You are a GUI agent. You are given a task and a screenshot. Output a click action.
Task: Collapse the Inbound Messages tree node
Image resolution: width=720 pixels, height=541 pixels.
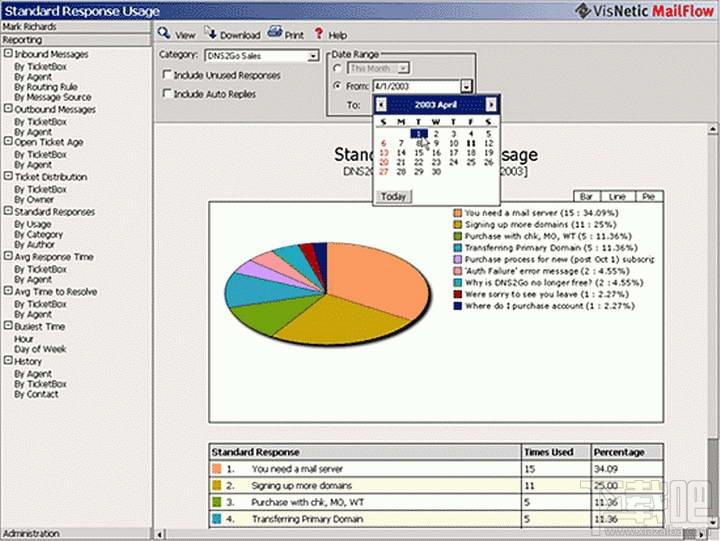pyautogui.click(x=8, y=53)
